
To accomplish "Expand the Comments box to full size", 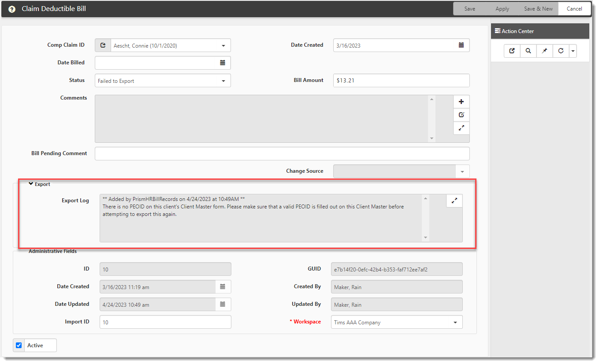I will click(461, 128).
